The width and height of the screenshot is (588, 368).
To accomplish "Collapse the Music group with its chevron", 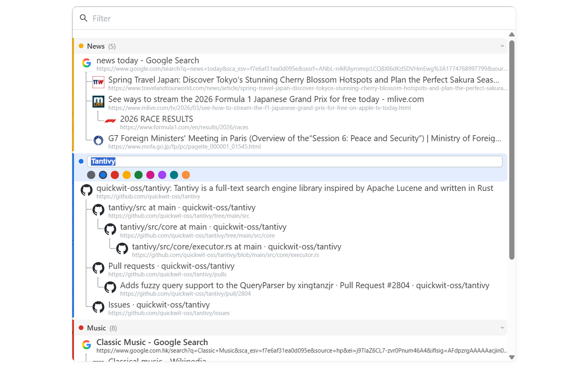I will point(502,328).
